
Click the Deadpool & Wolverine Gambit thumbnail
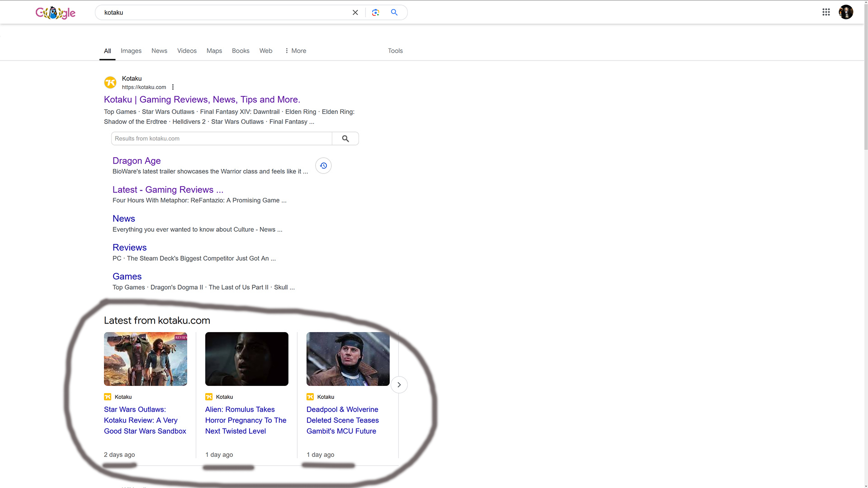pyautogui.click(x=348, y=359)
